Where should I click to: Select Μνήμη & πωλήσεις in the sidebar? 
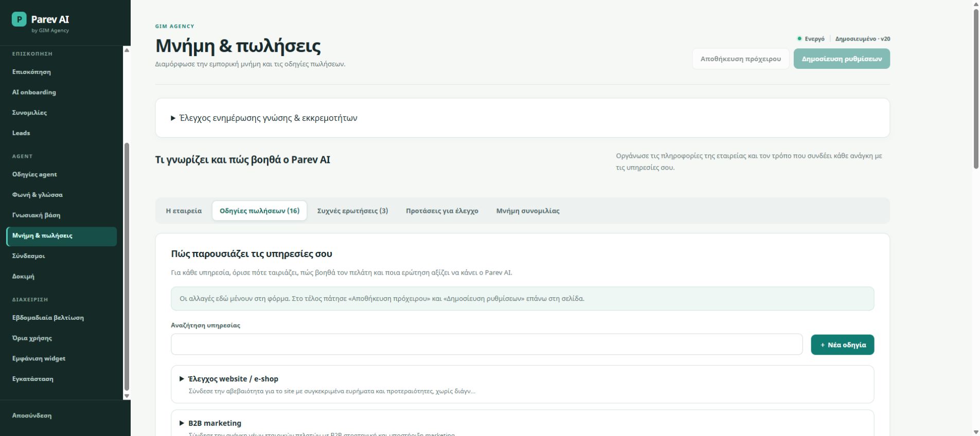[x=62, y=236]
